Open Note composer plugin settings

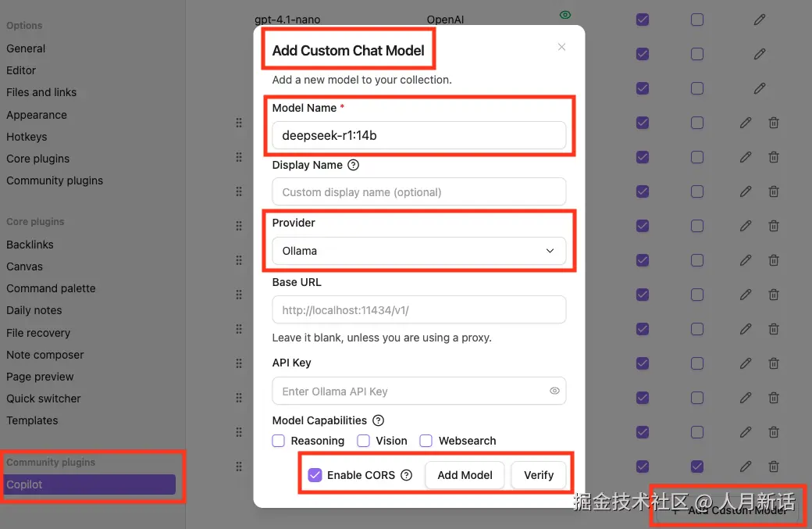(x=45, y=355)
